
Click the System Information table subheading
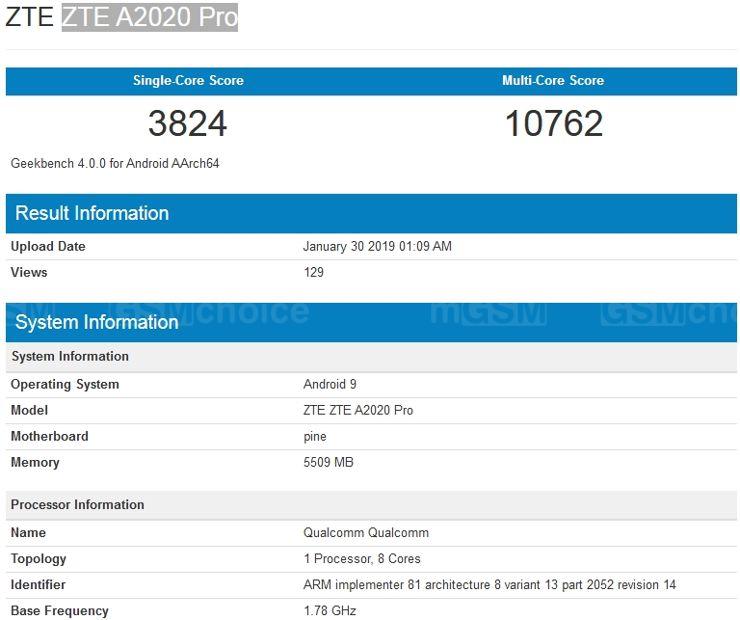[70, 356]
